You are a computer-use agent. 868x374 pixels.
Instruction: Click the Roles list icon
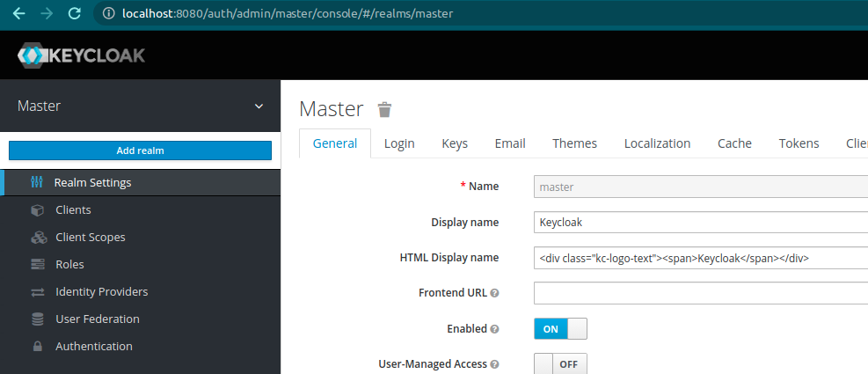37,264
